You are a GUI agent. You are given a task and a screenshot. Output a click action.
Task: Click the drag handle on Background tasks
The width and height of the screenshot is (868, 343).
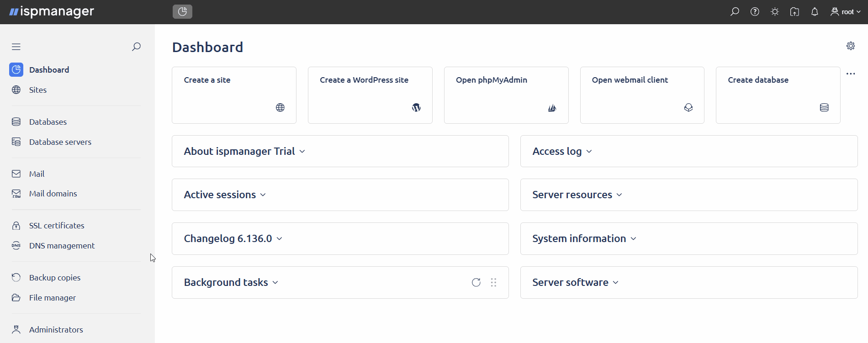[493, 282]
